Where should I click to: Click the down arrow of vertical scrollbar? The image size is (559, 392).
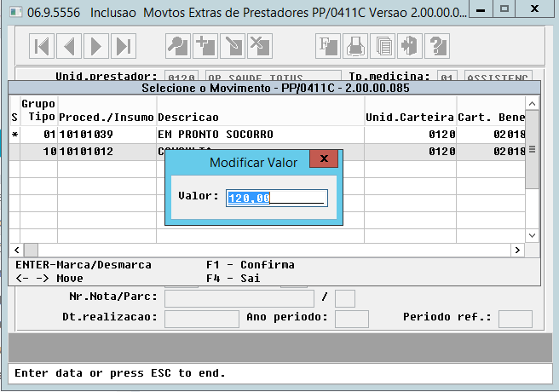(533, 235)
